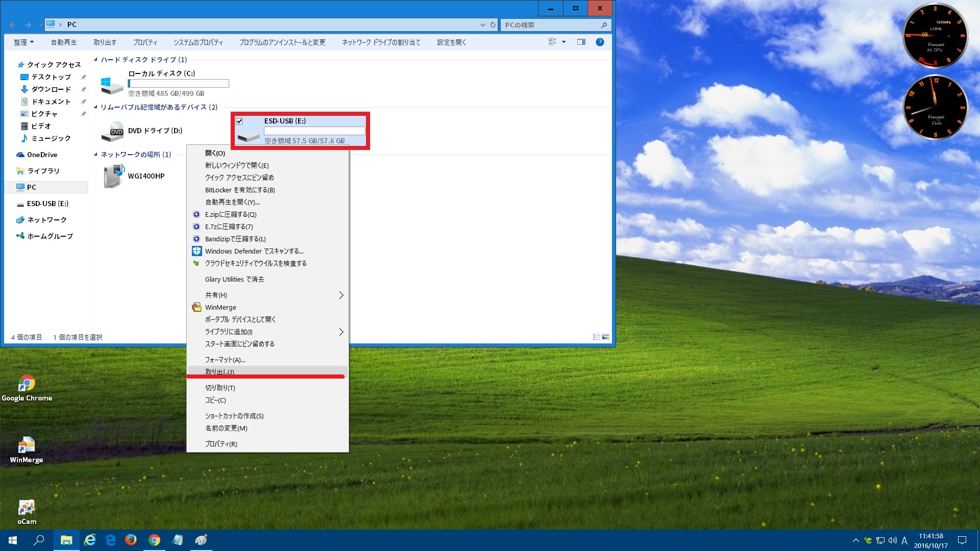Select Local Disk (C:) drive icon
Screen dimensions: 980x551
[112, 85]
